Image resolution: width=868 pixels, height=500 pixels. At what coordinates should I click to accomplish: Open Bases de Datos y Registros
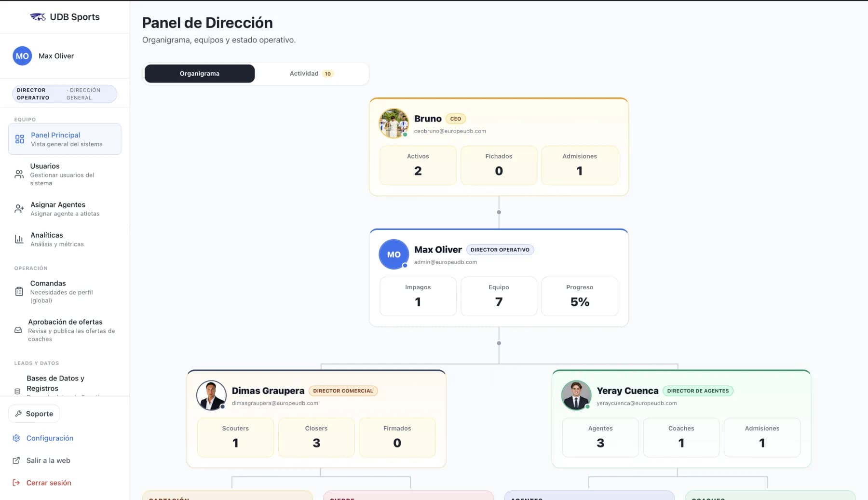pyautogui.click(x=65, y=384)
